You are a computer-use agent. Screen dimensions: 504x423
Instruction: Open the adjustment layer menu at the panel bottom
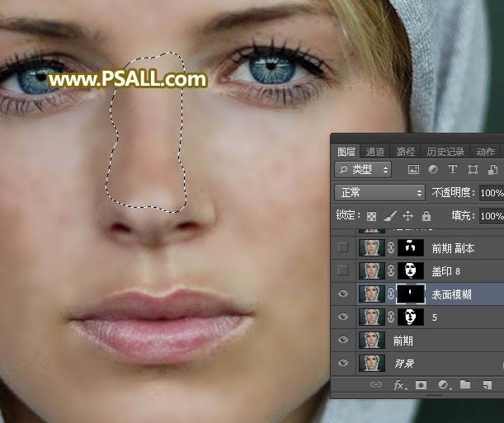(443, 385)
